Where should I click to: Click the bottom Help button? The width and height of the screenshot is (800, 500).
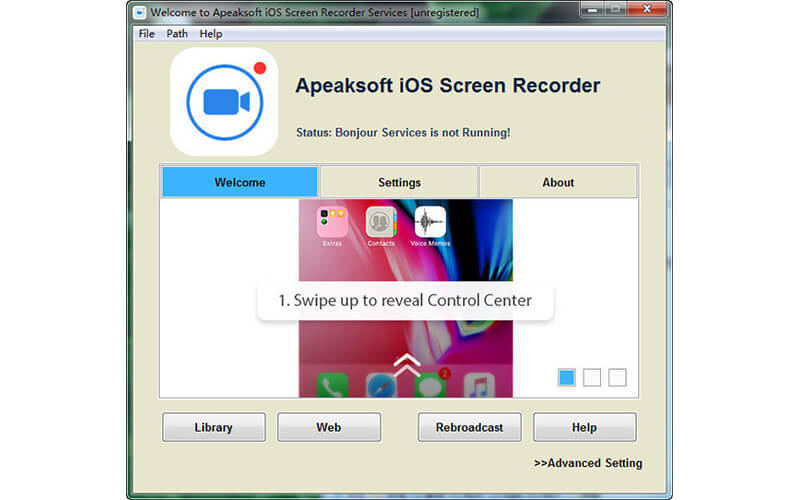click(585, 427)
